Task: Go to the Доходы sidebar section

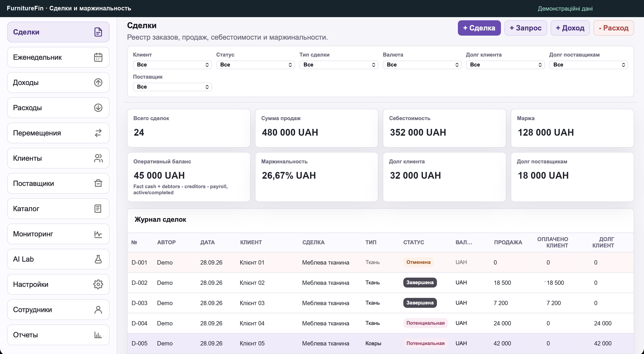Action: click(x=58, y=82)
